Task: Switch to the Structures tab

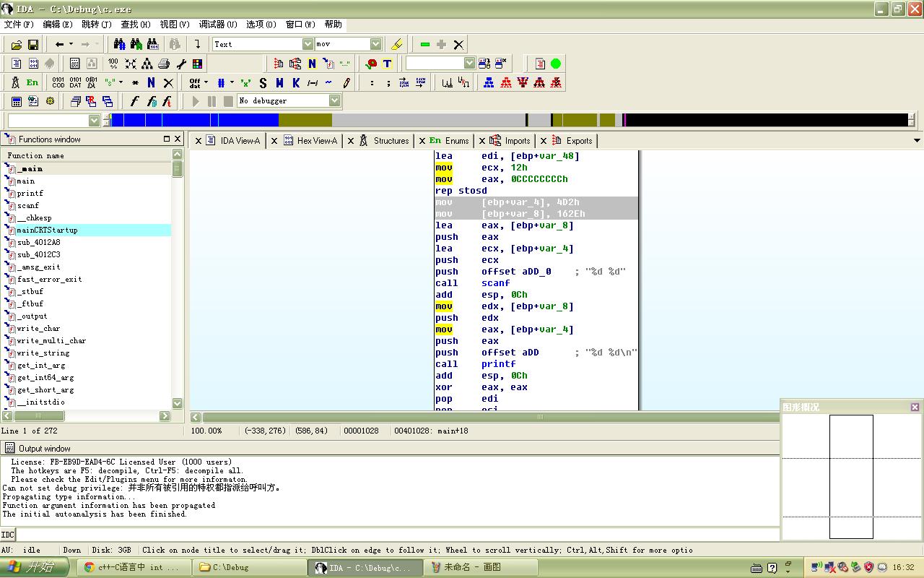Action: pos(385,141)
